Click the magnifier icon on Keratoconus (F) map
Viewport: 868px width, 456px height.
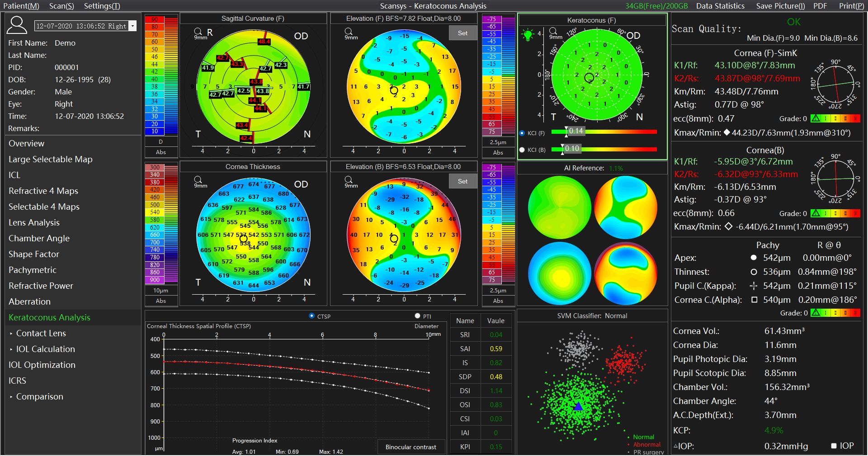coord(553,31)
